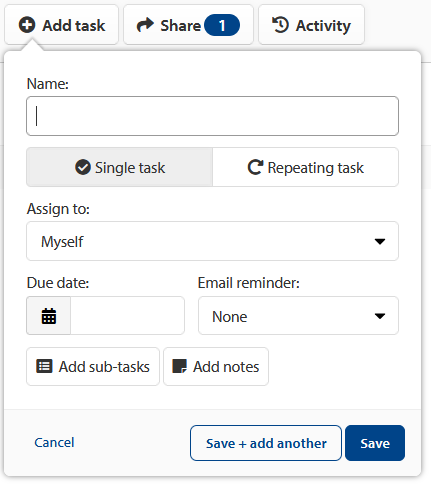The image size is (431, 485).
Task: Click the Due date input box
Action: click(127, 316)
